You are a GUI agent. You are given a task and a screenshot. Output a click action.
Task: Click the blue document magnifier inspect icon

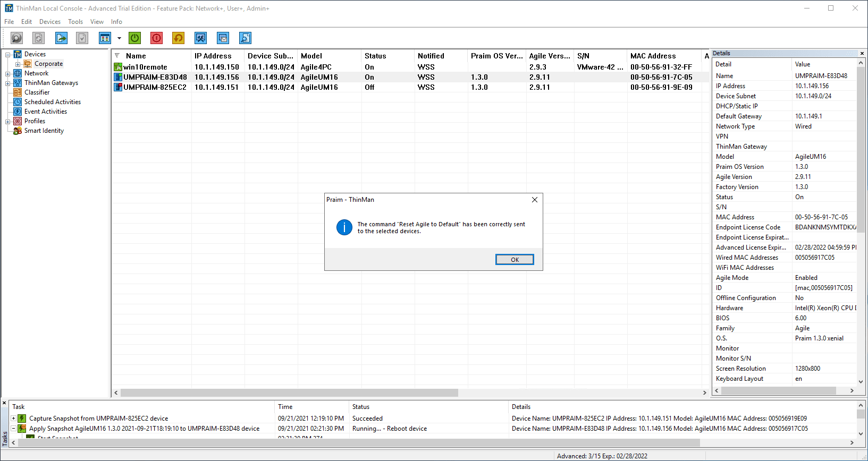point(245,38)
